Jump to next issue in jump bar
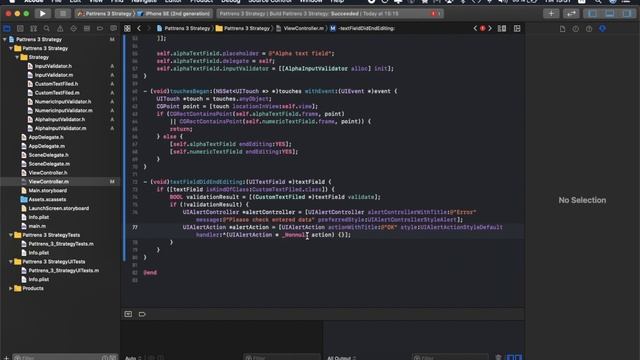The width and height of the screenshot is (640, 360). click(x=490, y=29)
